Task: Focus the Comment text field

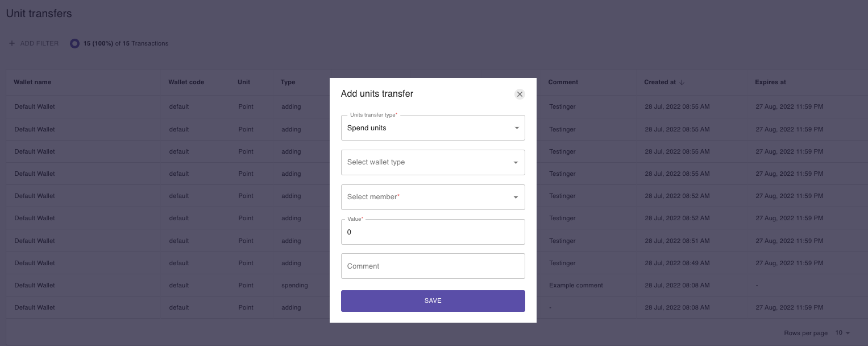Action: [433, 266]
